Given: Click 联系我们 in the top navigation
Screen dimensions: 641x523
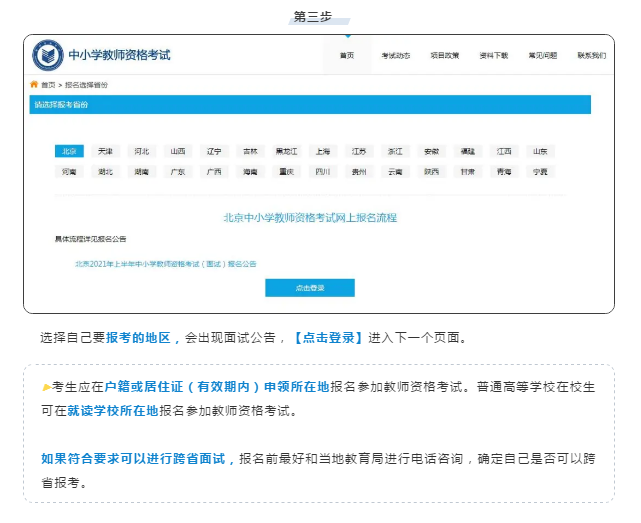Looking at the screenshot, I should coord(591,55).
